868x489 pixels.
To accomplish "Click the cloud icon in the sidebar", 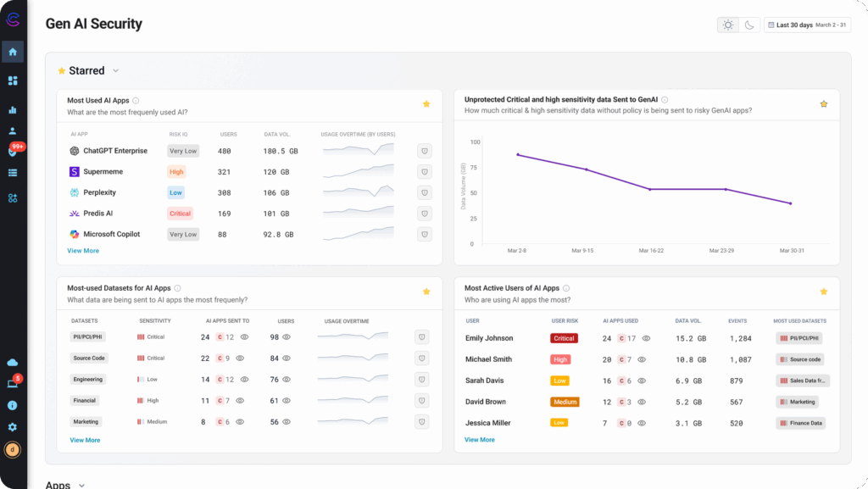I will pos(13,362).
